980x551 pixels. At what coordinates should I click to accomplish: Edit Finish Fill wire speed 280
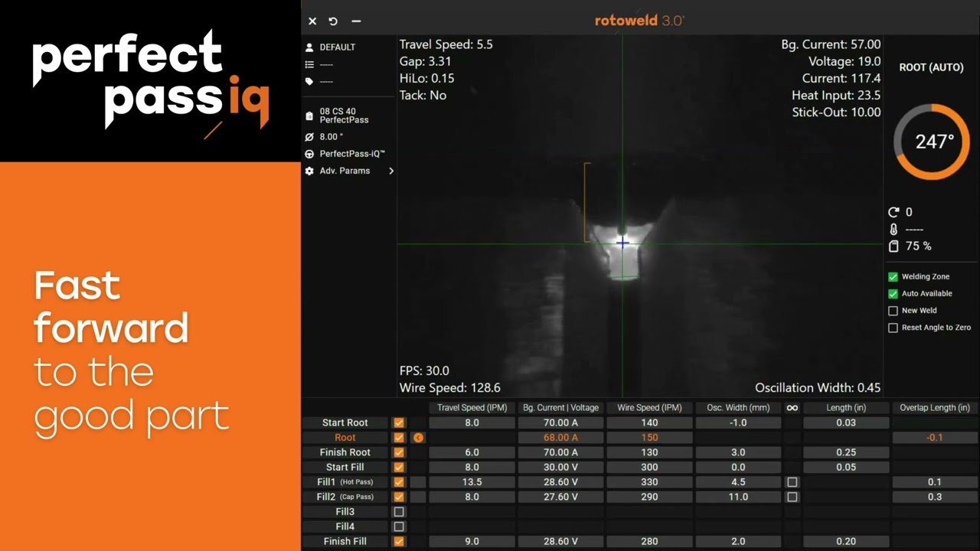649,541
